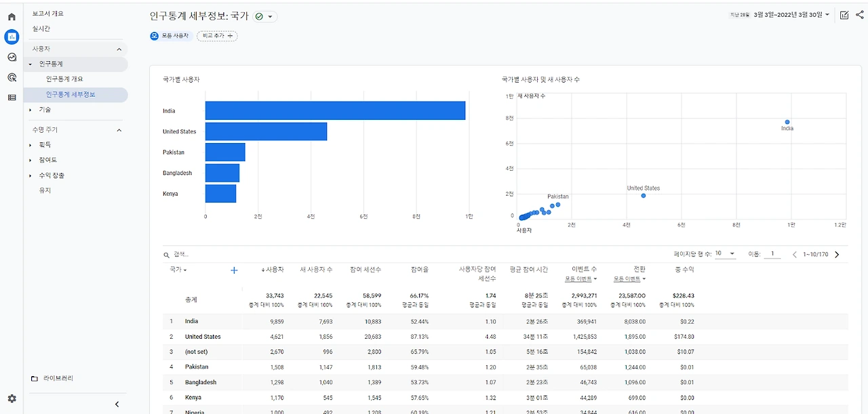The width and height of the screenshot is (868, 414).
Task: Expand the 기술 tree item
Action: tap(30, 110)
